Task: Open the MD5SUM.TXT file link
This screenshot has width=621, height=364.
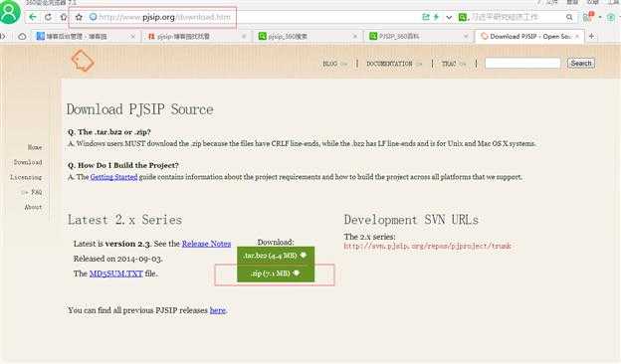Action: [116, 273]
